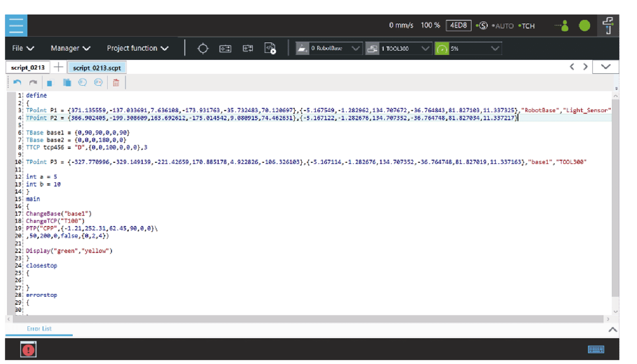The width and height of the screenshot is (637, 364).
Task: Click the uncomment icon in editor toolbar
Action: click(x=98, y=82)
